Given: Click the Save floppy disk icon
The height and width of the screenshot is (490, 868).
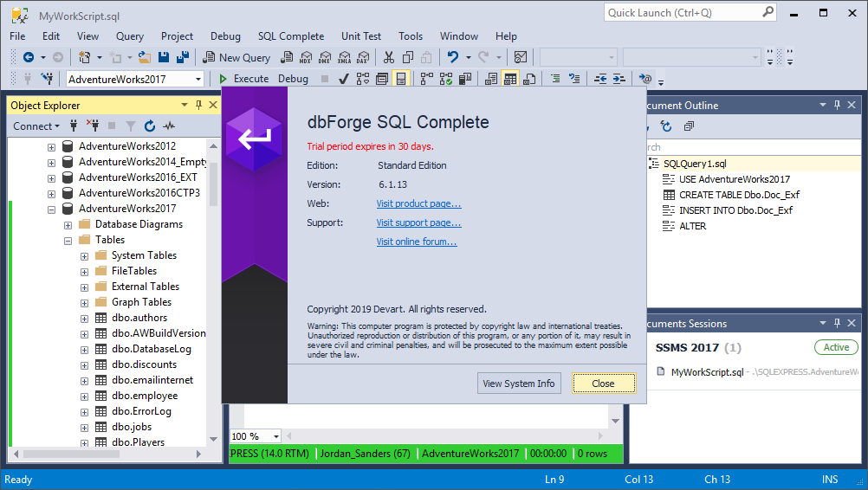Looking at the screenshot, I should pyautogui.click(x=164, y=57).
